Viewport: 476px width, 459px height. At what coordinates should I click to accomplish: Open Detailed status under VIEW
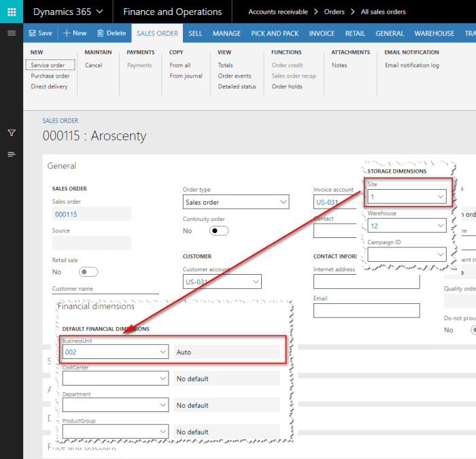click(x=237, y=86)
